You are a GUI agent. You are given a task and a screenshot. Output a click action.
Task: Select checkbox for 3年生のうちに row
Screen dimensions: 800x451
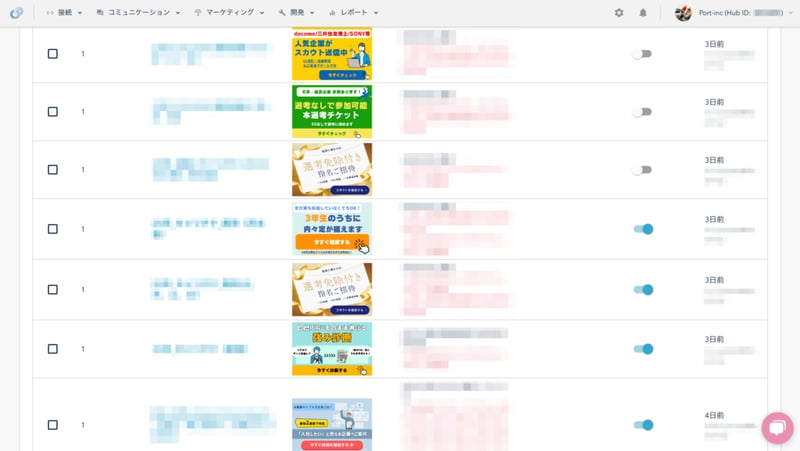point(53,229)
